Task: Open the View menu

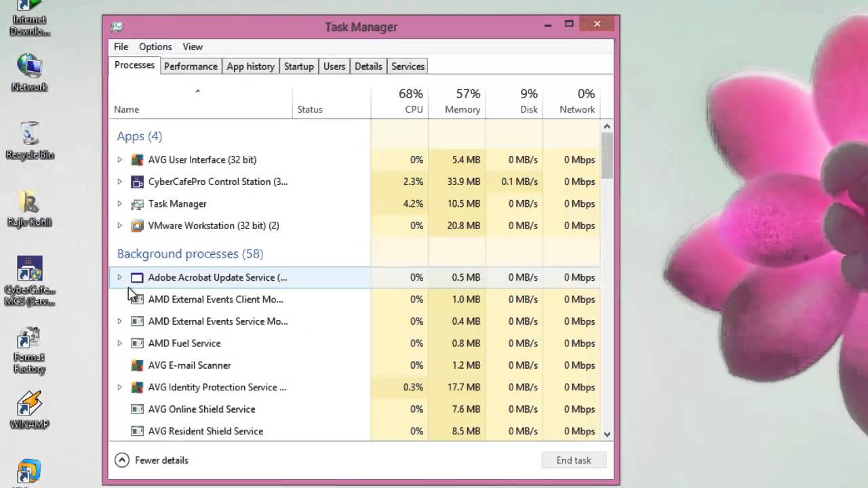Action: tap(193, 47)
